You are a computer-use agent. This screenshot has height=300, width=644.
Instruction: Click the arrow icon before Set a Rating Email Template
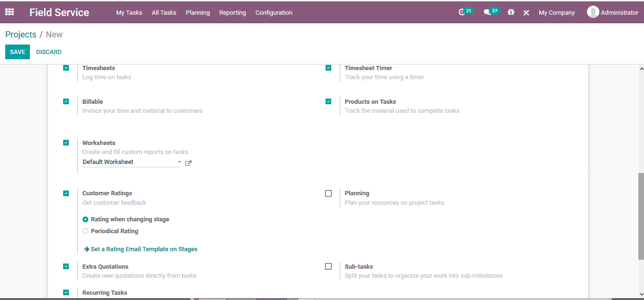pos(86,249)
